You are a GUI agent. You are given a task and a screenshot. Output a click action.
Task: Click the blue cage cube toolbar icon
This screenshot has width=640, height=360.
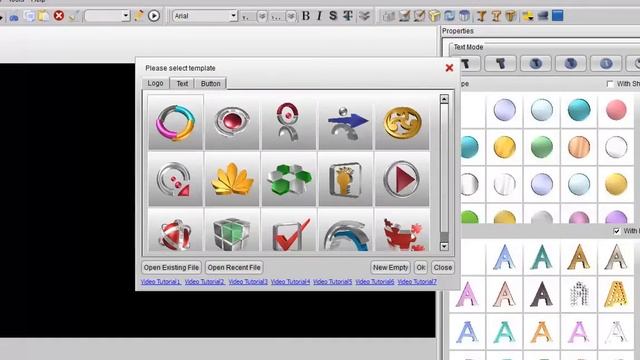click(464, 16)
